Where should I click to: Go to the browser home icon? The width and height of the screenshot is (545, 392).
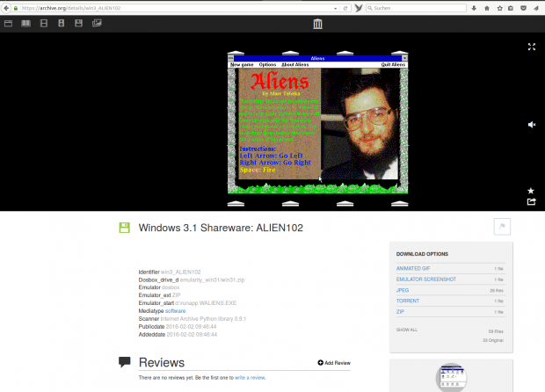click(487, 8)
